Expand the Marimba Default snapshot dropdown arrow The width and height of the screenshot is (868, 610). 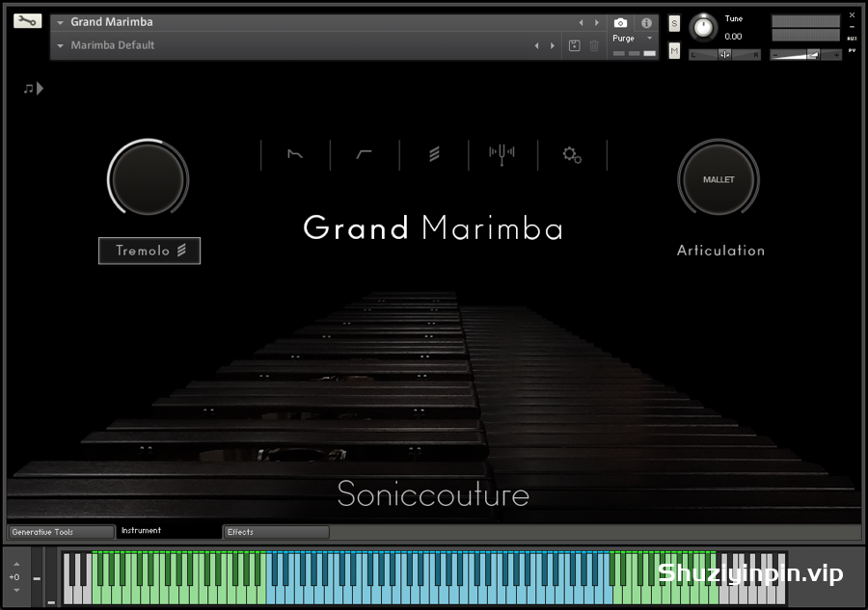coord(61,46)
